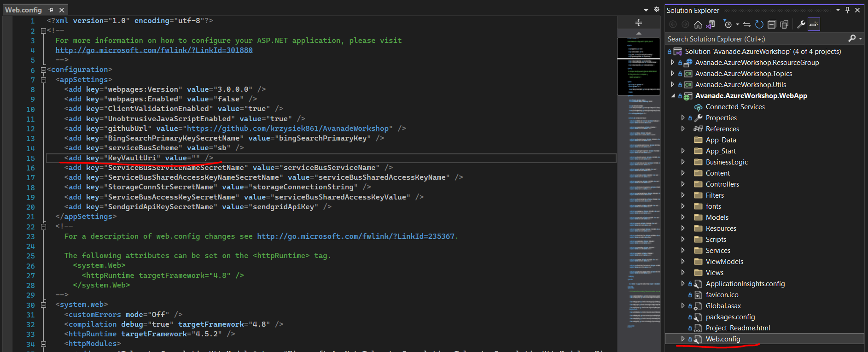Viewport: 868px width, 352px height.
Task: Toggle Show All Files in Solution Explorer
Action: point(784,24)
